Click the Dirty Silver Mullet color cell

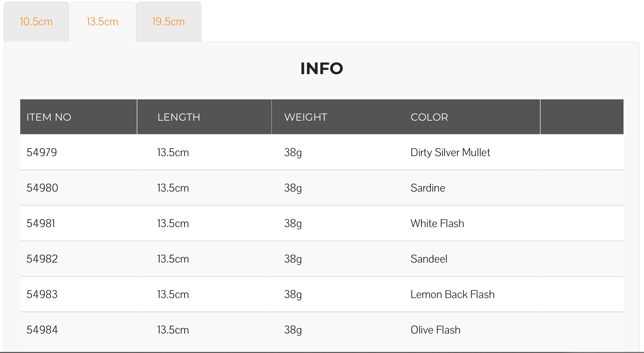pyautogui.click(x=450, y=152)
